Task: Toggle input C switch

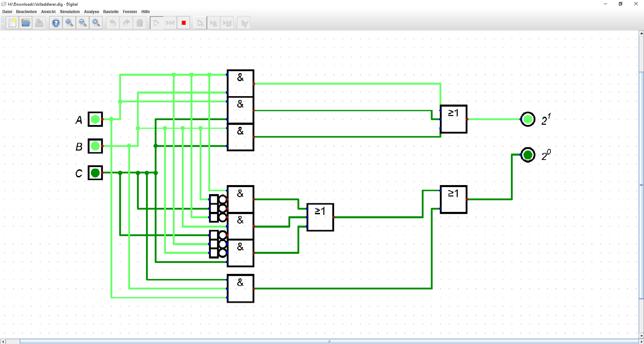Action: click(x=95, y=173)
